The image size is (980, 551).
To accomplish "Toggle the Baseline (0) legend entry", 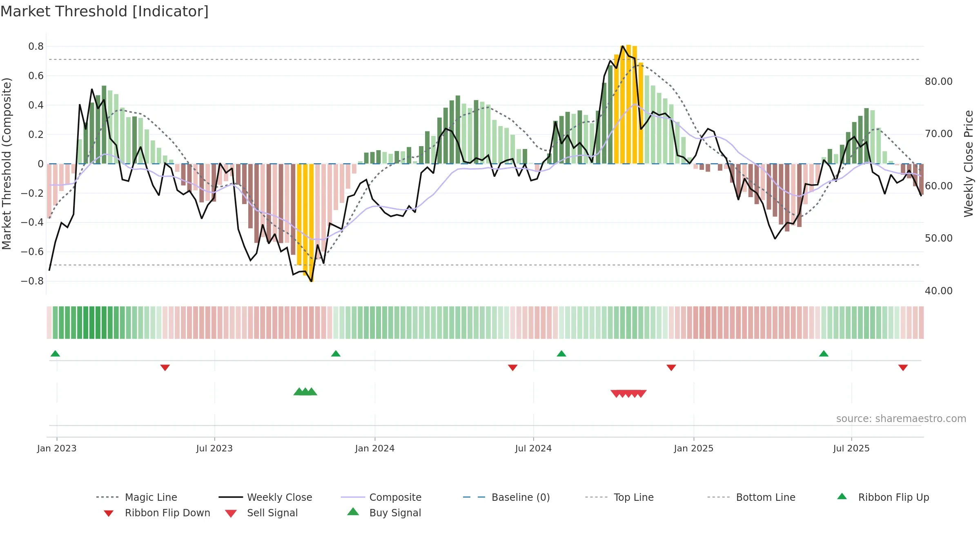I will coord(506,497).
